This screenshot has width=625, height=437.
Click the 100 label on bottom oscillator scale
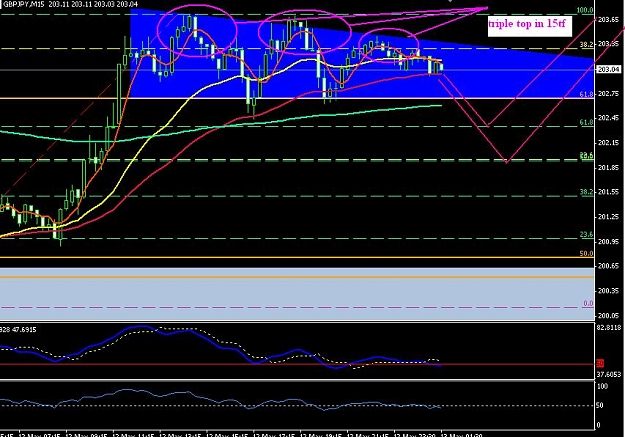[602, 386]
